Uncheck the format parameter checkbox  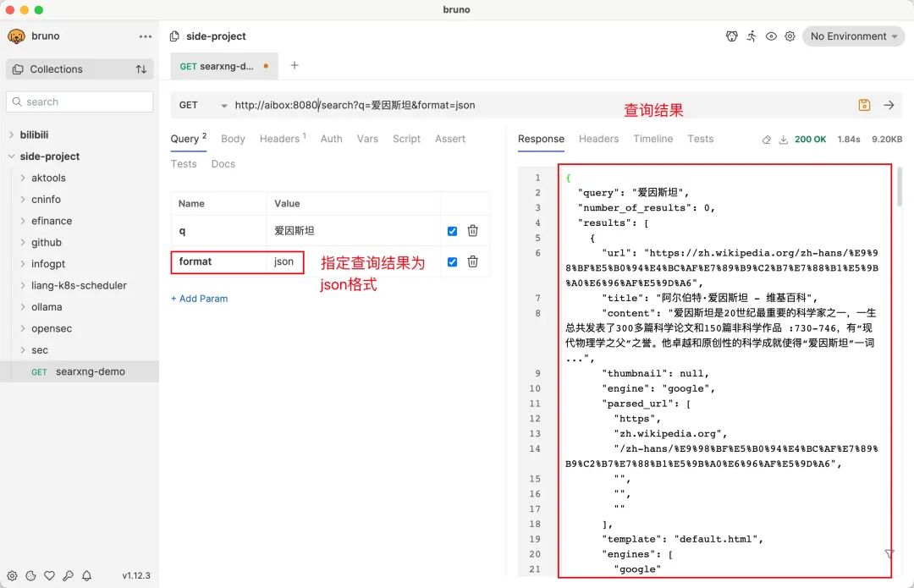[x=452, y=261]
